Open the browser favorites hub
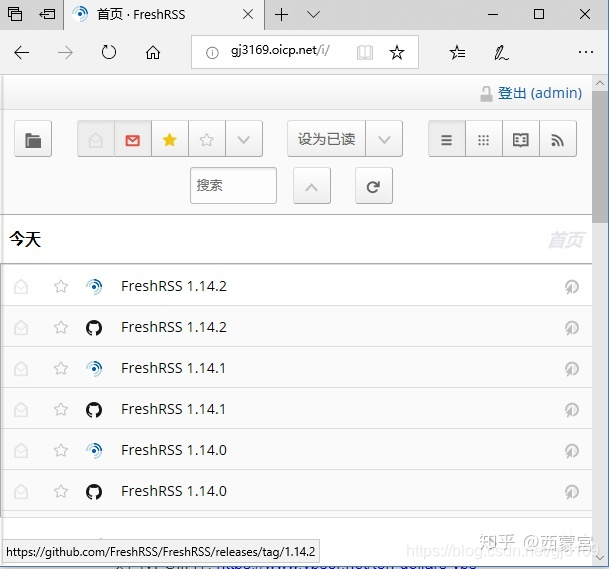609x569 pixels. click(x=457, y=52)
